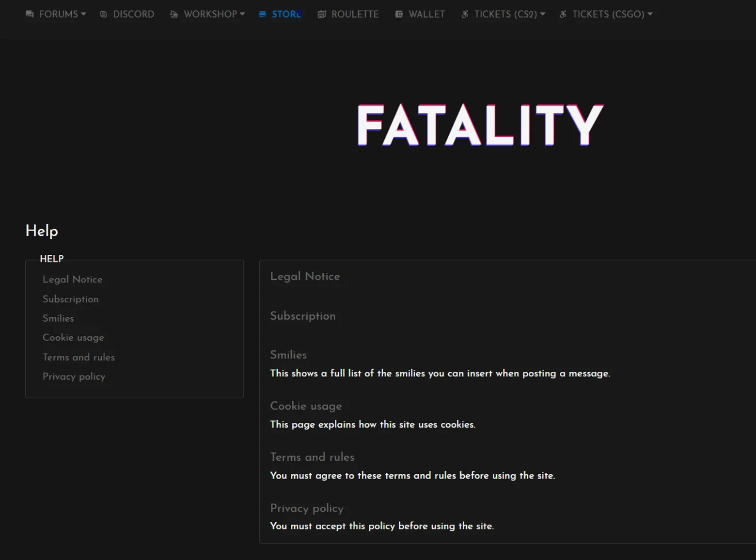Click the Wallet icon in navbar
Viewport: 756px width, 560px height.
(399, 15)
